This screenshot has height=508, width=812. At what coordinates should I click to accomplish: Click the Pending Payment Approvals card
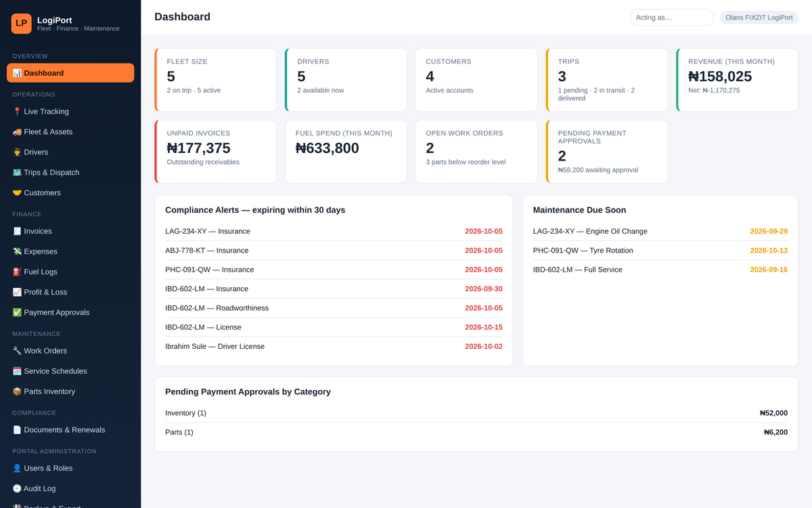coord(607,152)
